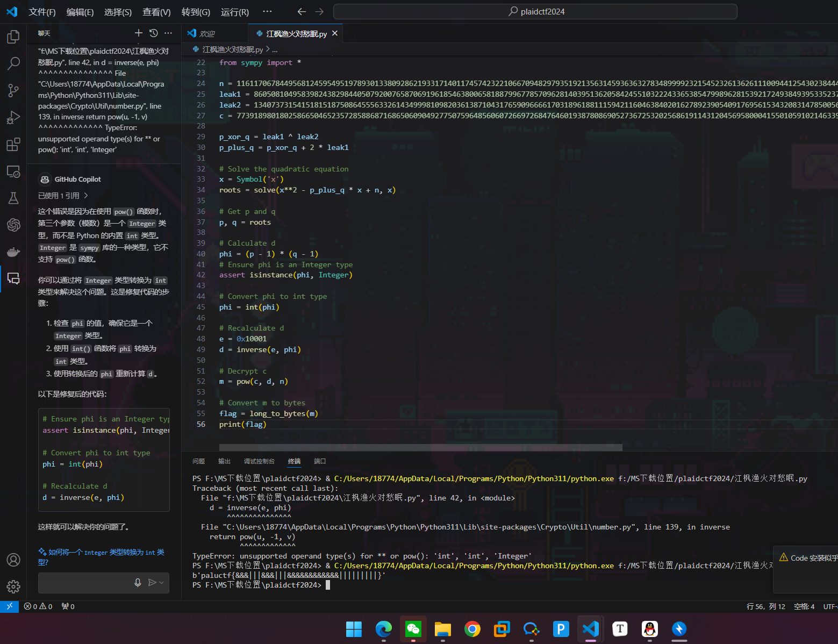Open WeChat from taskbar
The height and width of the screenshot is (644, 838).
point(413,629)
